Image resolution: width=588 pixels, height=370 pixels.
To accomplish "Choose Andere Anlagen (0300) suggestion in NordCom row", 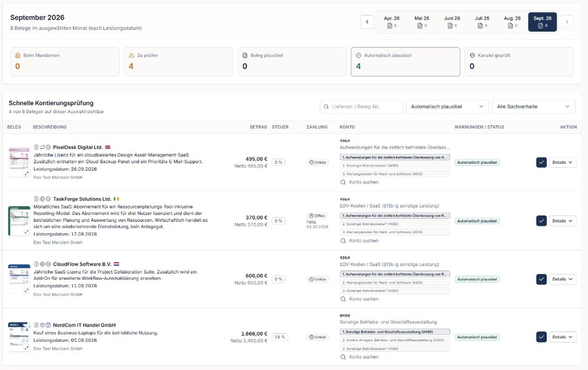I will pos(395,340).
